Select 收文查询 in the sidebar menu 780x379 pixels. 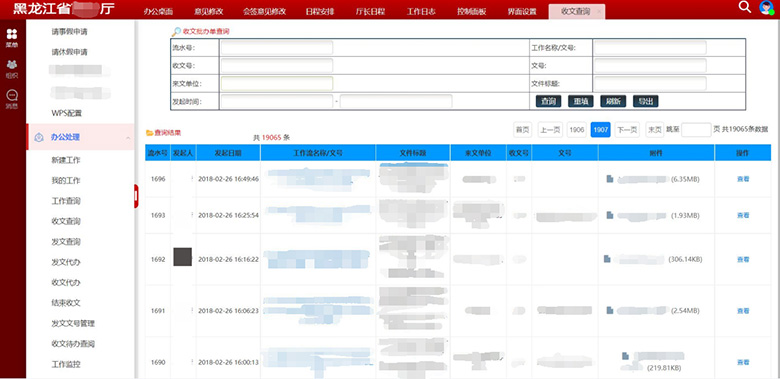[66, 221]
